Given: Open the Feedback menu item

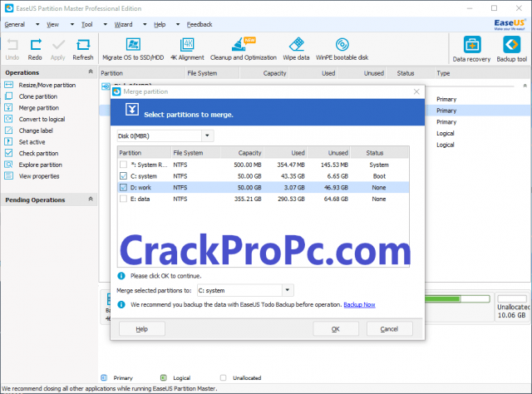Looking at the screenshot, I should 199,24.
